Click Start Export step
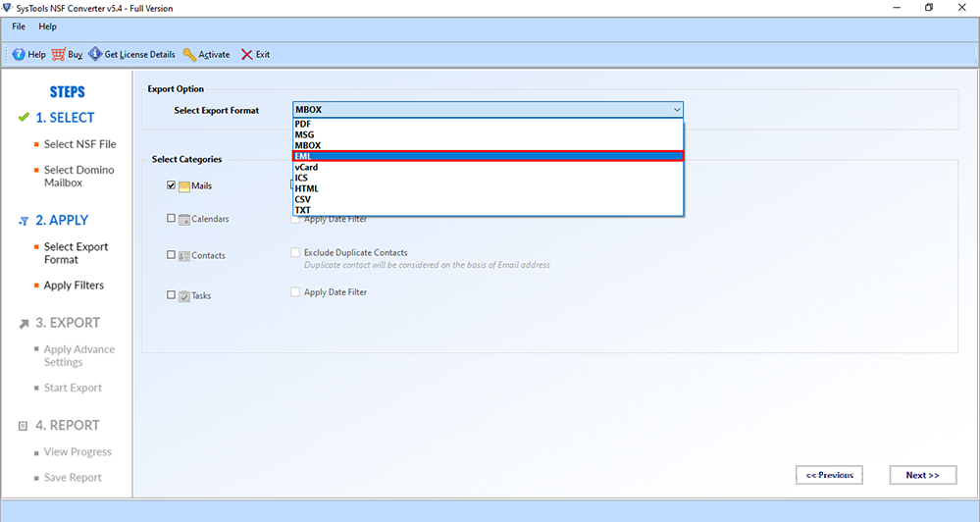This screenshot has height=522, width=980. (73, 388)
